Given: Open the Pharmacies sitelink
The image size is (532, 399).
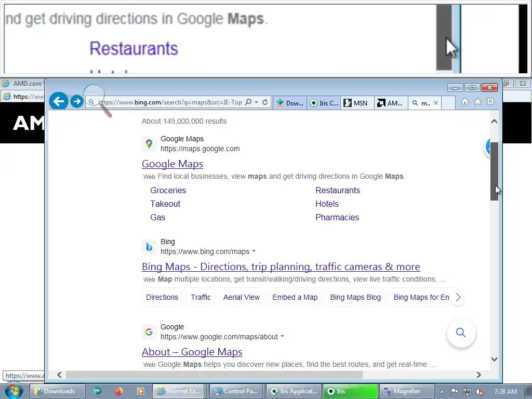Looking at the screenshot, I should pos(337,218).
